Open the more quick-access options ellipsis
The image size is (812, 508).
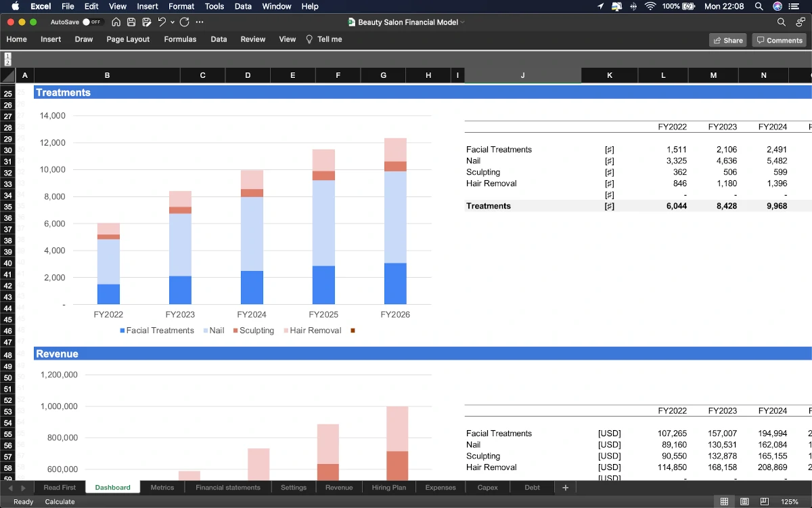tap(200, 22)
